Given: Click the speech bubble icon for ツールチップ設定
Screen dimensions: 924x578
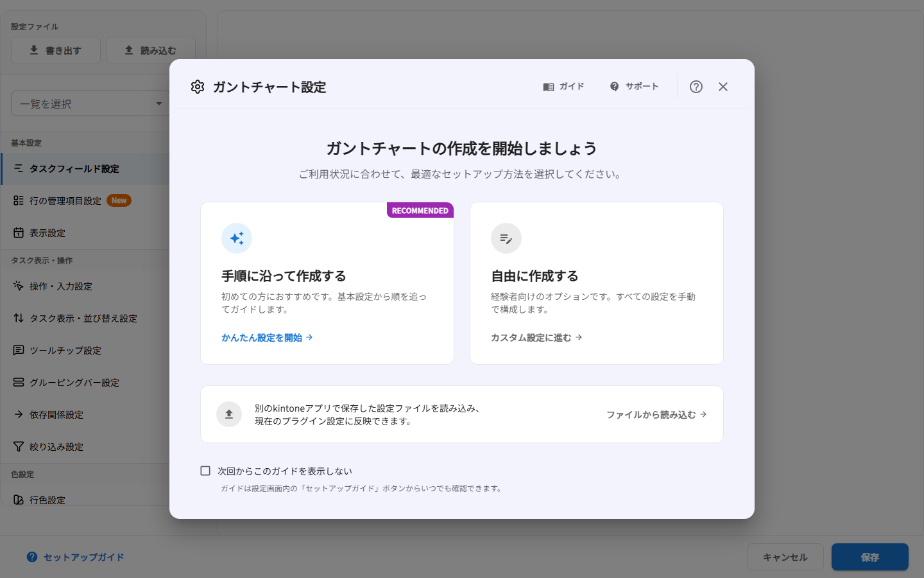Looking at the screenshot, I should coord(19,350).
